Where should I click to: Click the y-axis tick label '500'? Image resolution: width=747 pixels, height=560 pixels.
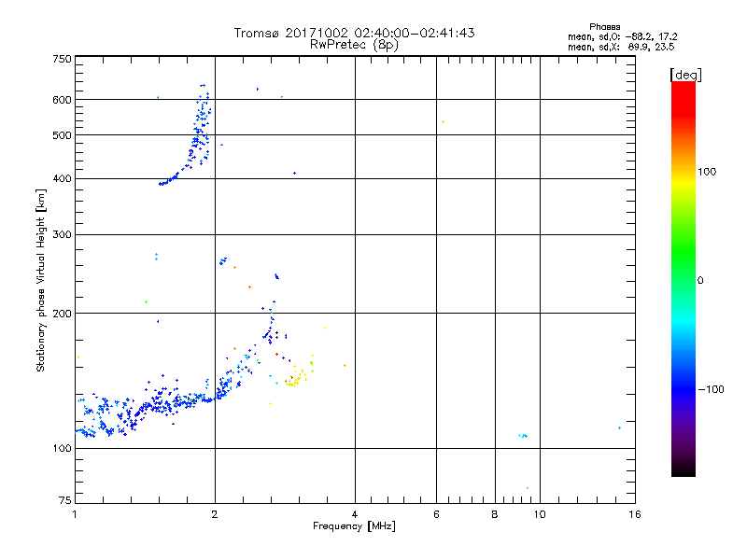(x=62, y=135)
